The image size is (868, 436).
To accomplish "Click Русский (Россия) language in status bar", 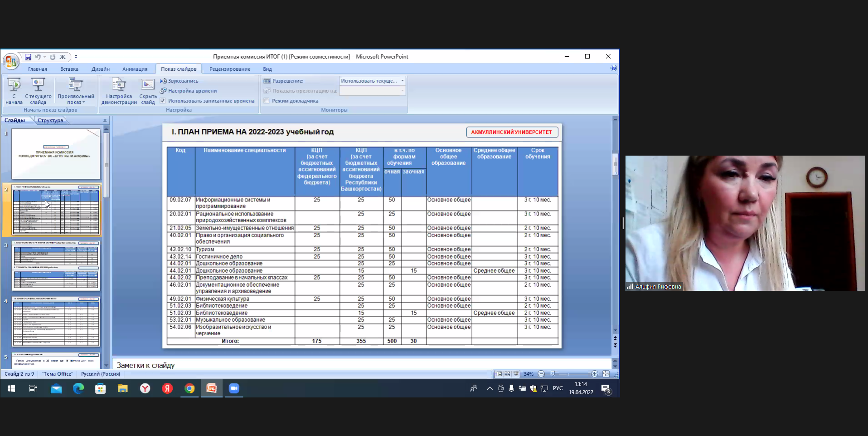I will coord(101,374).
